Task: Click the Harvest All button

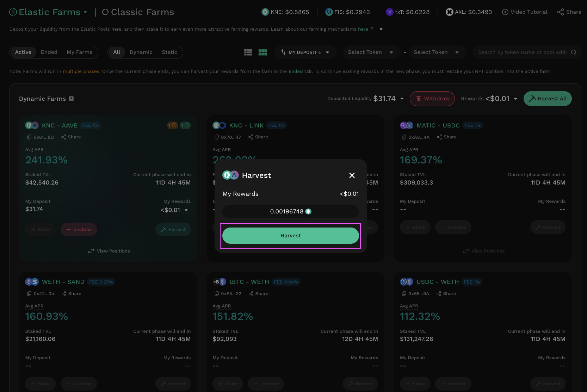Action: coord(548,99)
